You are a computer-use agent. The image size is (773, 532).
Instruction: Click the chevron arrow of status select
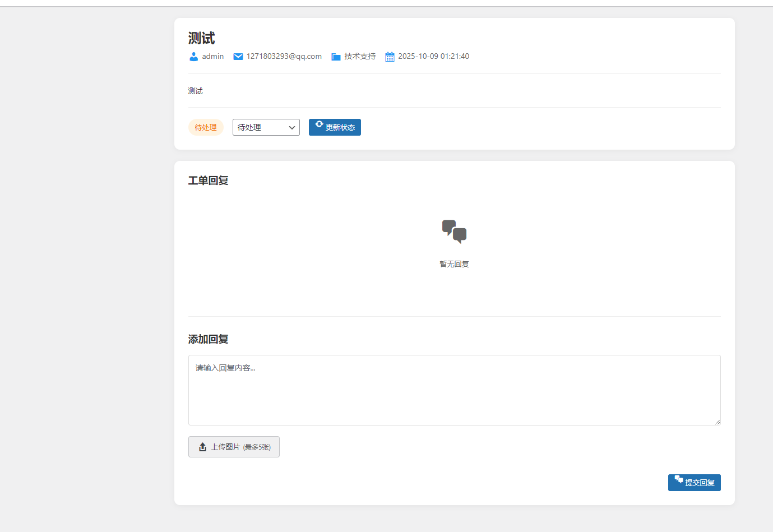point(292,128)
